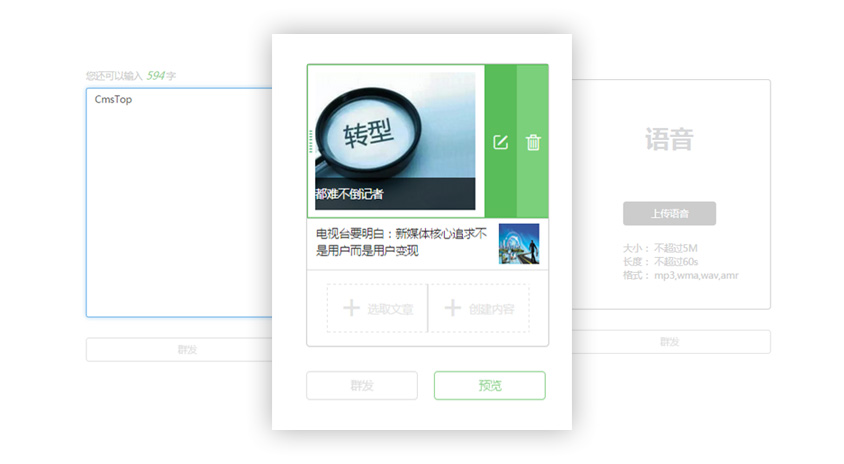Focus the CmsTop text input area

point(180,202)
